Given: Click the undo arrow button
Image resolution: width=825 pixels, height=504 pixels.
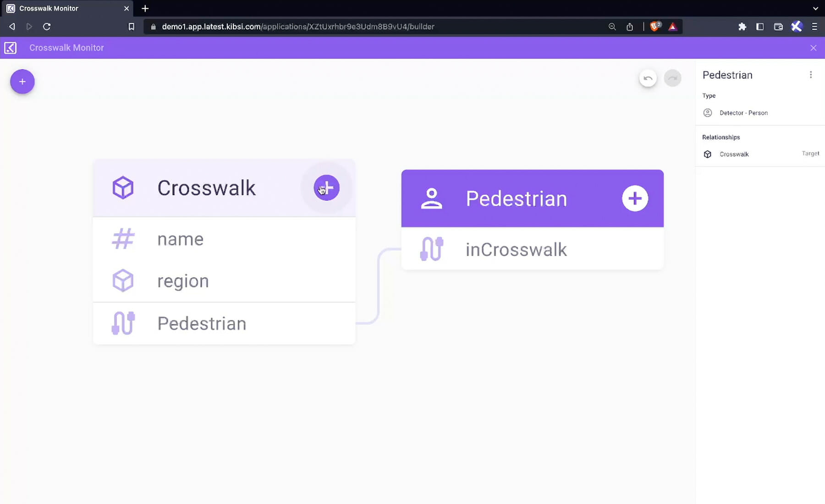Looking at the screenshot, I should 648,78.
